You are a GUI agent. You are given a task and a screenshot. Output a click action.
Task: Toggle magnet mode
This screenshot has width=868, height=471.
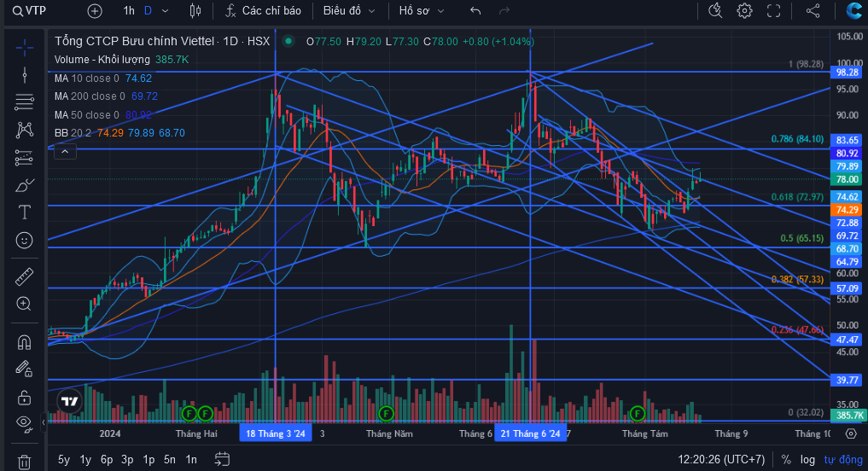click(25, 342)
